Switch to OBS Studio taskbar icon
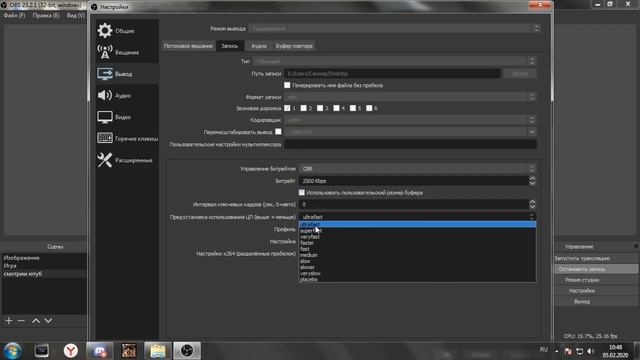Viewport: 640px width, 360px height. 187,351
